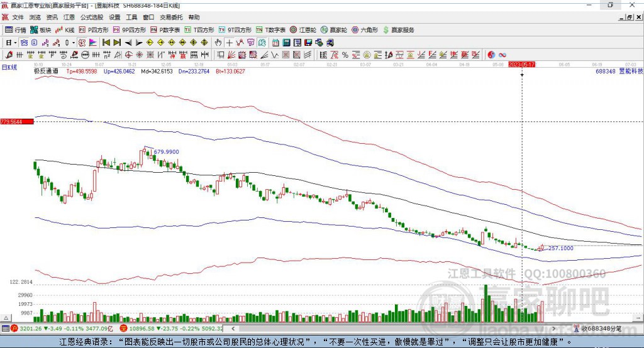Viewport: 644px width, 348px height.
Task: Select the red pencil drawing tool
Action: coord(9,55)
